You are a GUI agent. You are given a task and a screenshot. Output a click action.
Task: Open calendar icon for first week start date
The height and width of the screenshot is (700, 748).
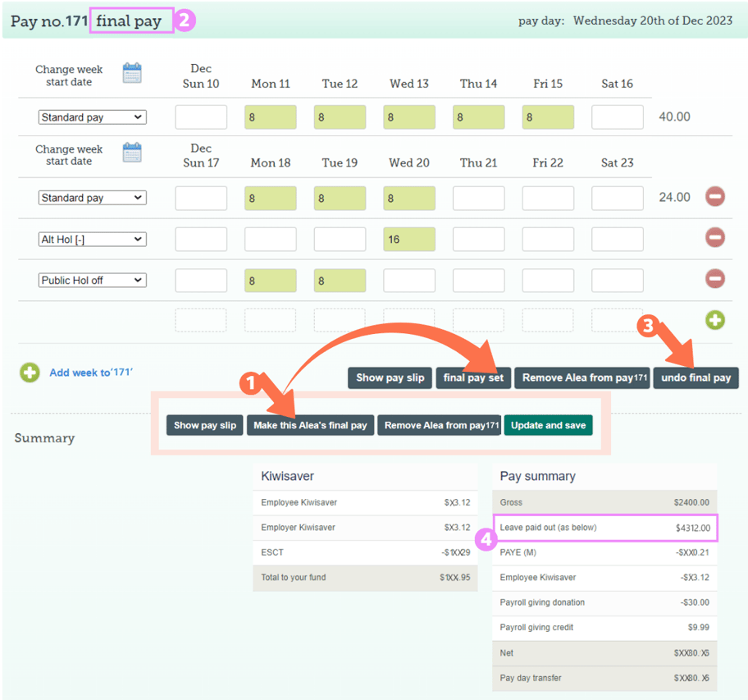(132, 73)
